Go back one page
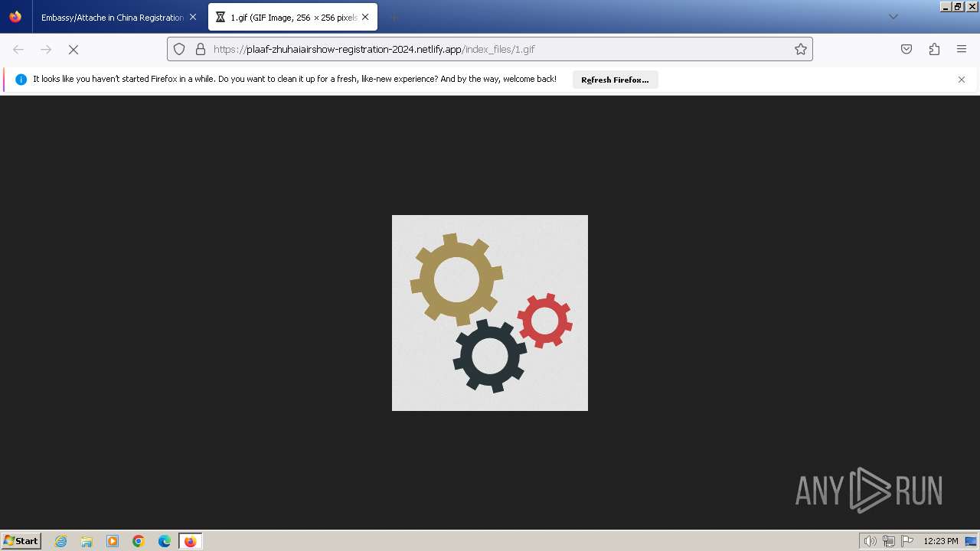This screenshot has height=551, width=980. tap(18, 49)
